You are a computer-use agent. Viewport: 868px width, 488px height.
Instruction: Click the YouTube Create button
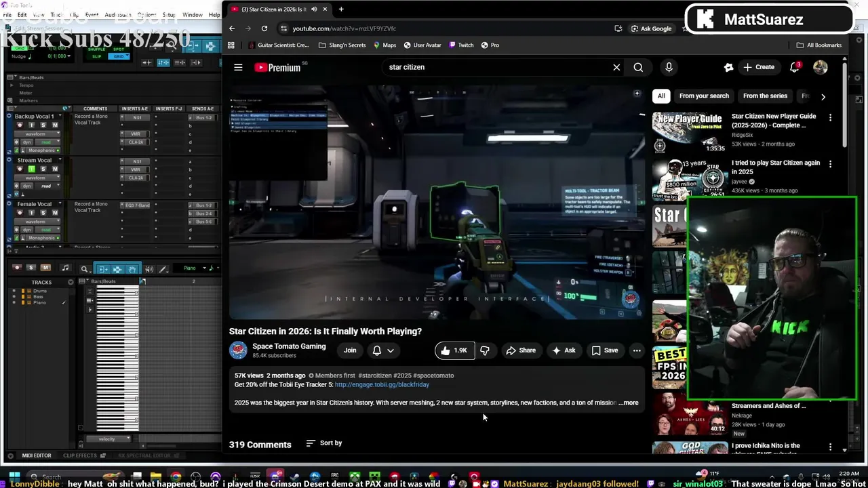(x=759, y=67)
